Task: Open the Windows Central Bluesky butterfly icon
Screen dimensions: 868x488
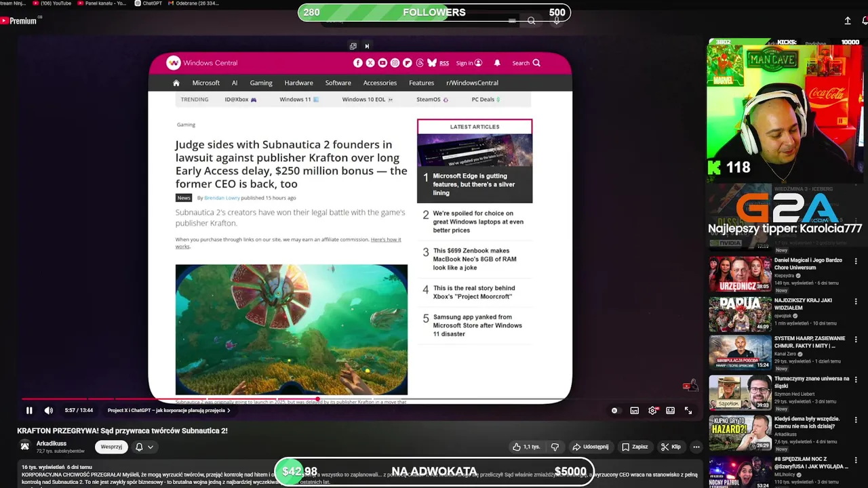Action: click(432, 63)
